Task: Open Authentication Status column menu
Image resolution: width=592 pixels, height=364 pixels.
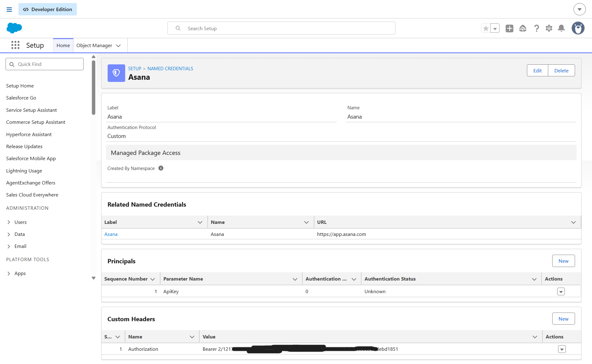Action: point(534,279)
